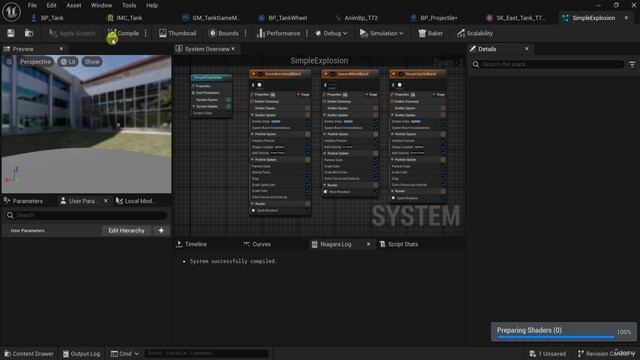This screenshot has width=640, height=360.
Task: Open the Window menu
Action: (101, 5)
